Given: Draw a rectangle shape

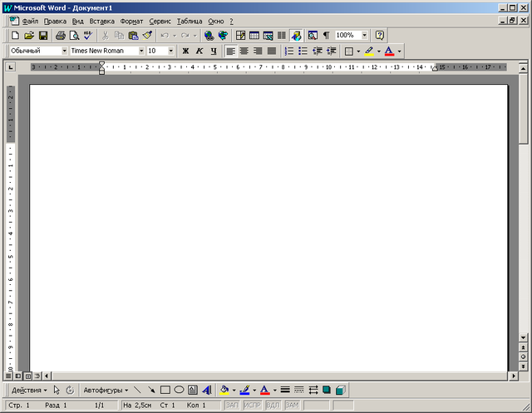Looking at the screenshot, I should pos(165,390).
